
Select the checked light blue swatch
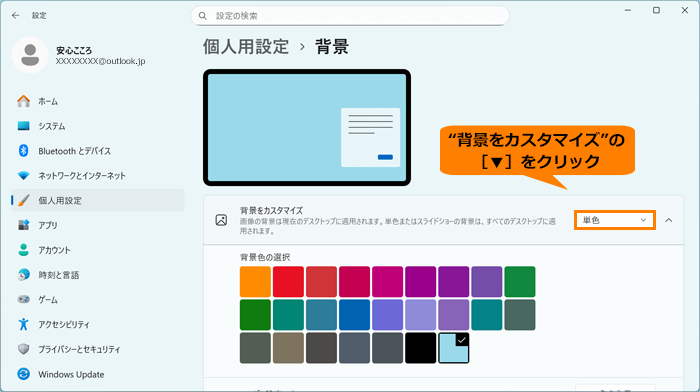(454, 348)
